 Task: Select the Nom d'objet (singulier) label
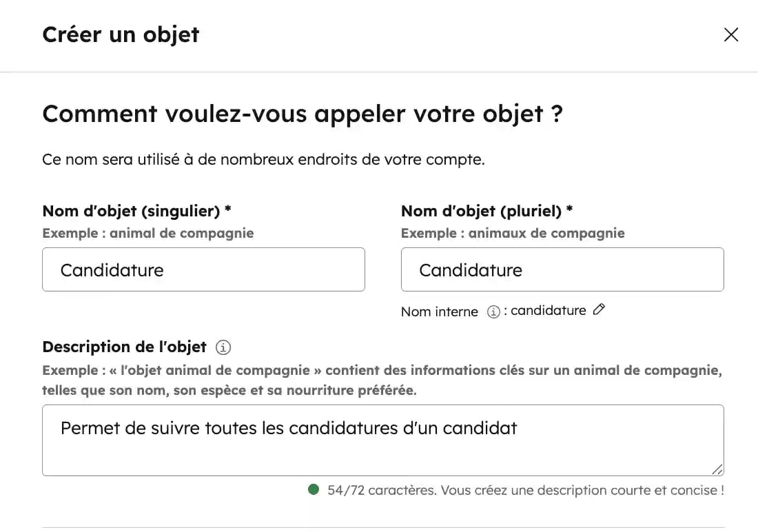pyautogui.click(x=133, y=211)
